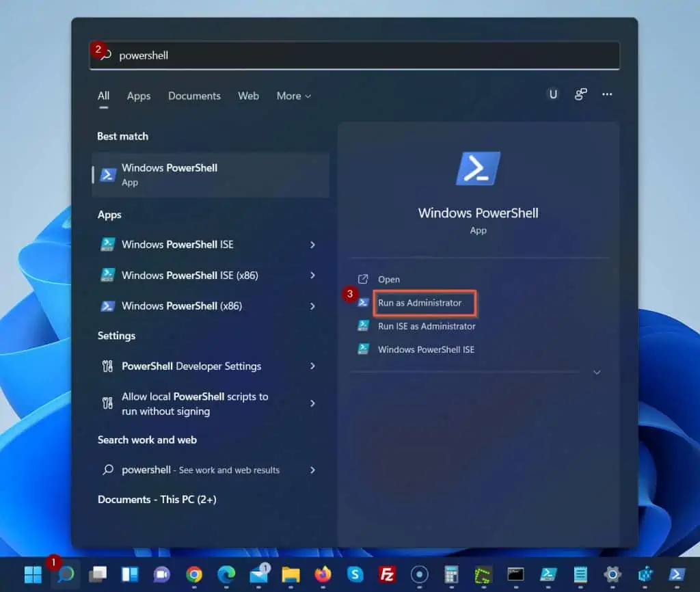This screenshot has width=700, height=592.
Task: Expand the More filter dropdown
Action: pos(293,96)
